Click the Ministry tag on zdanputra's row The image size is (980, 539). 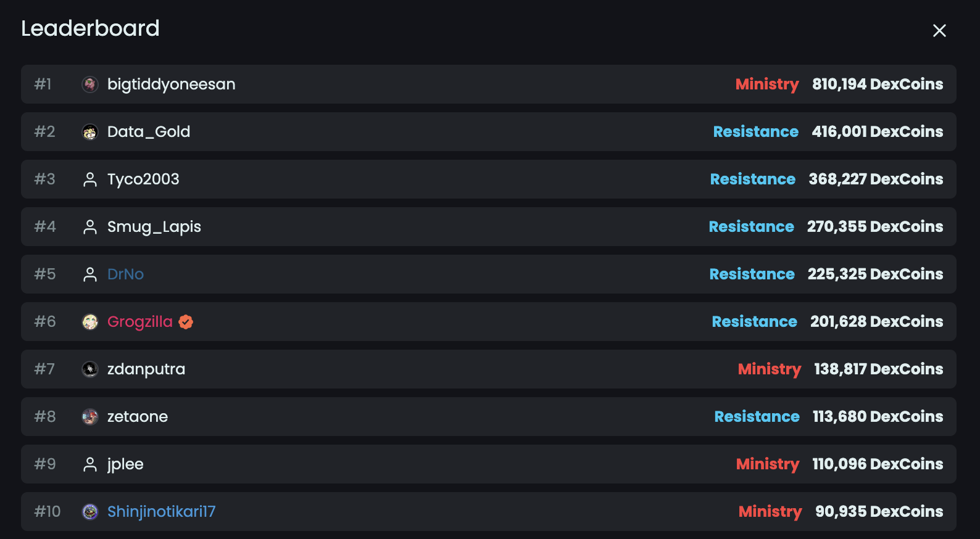click(x=769, y=369)
